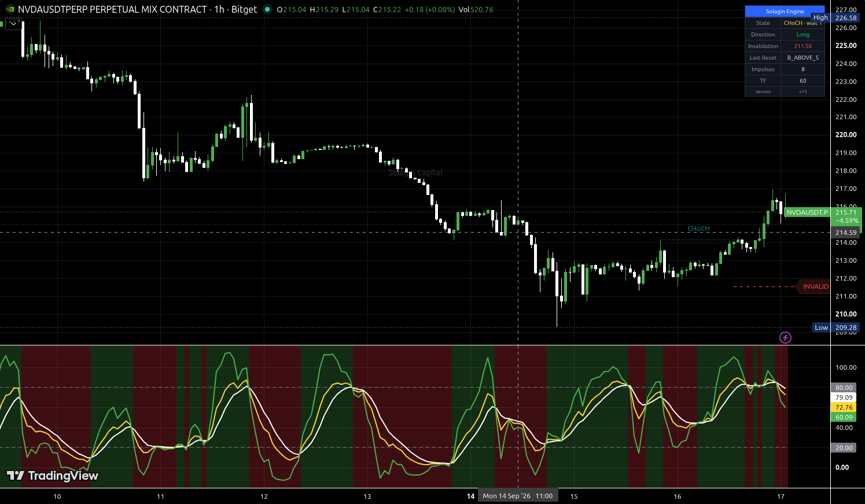Click the 0.00 oscillator axis label

pos(842,468)
